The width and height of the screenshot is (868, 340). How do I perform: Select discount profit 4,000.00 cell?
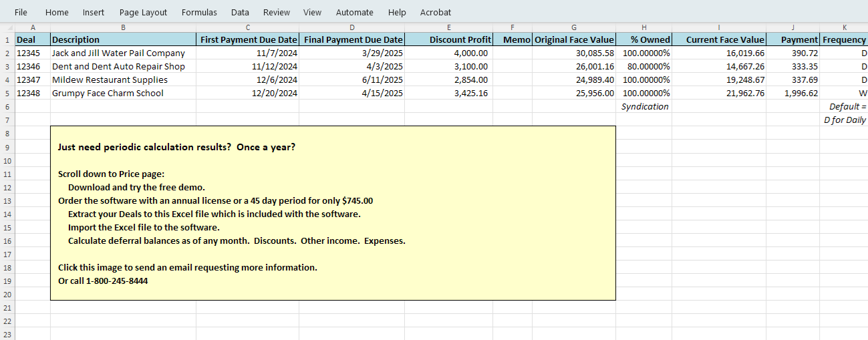point(448,53)
